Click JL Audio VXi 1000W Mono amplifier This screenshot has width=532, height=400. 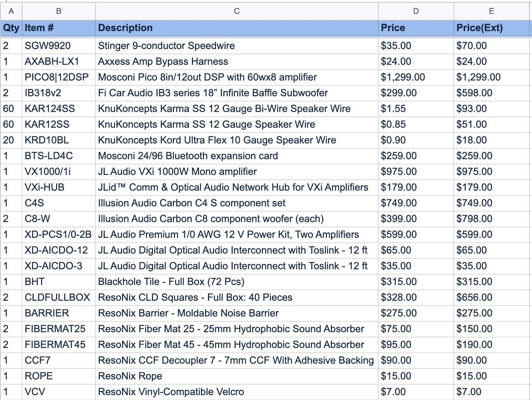pyautogui.click(x=237, y=172)
